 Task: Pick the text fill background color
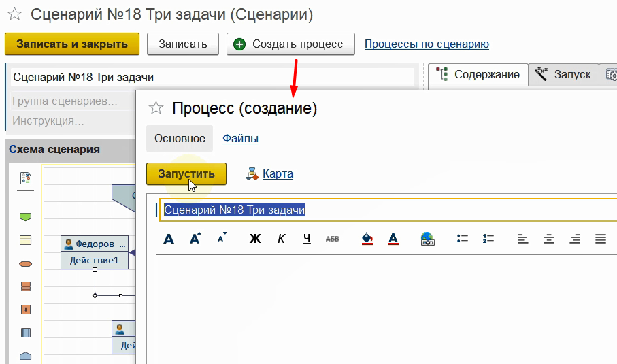pyautogui.click(x=367, y=239)
